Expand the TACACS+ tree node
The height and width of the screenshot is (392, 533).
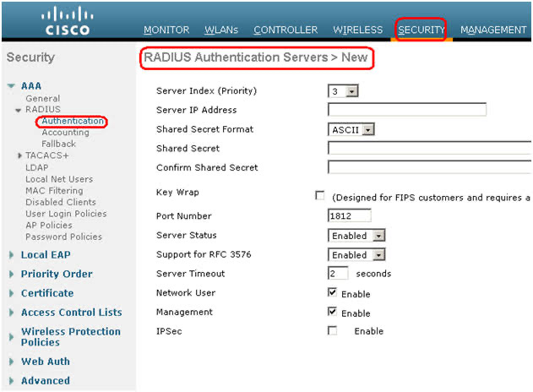[19, 156]
